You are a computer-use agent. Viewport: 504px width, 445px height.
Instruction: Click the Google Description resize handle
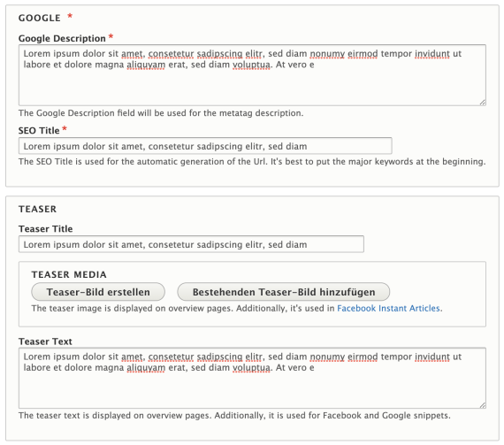[x=483, y=103]
